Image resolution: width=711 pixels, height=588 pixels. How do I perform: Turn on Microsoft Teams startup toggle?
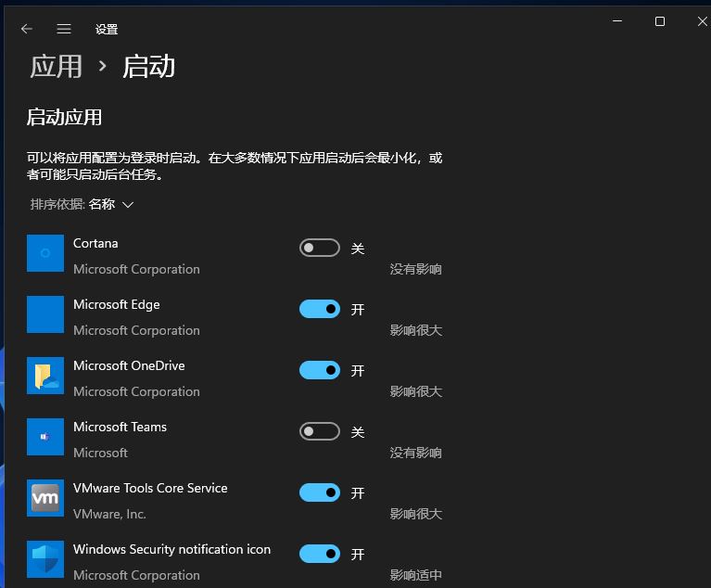coord(320,432)
